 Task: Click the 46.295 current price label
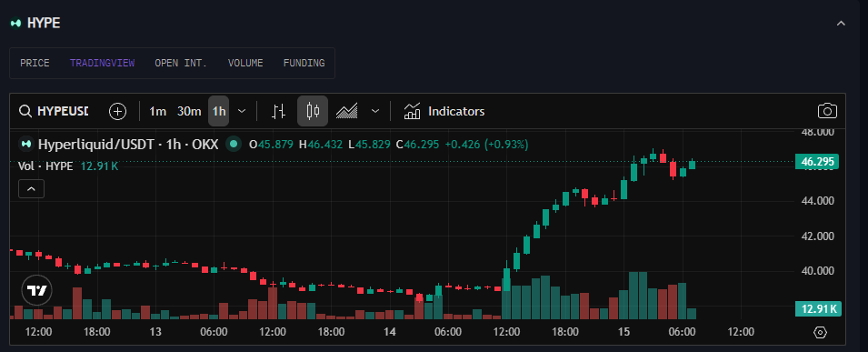point(817,162)
